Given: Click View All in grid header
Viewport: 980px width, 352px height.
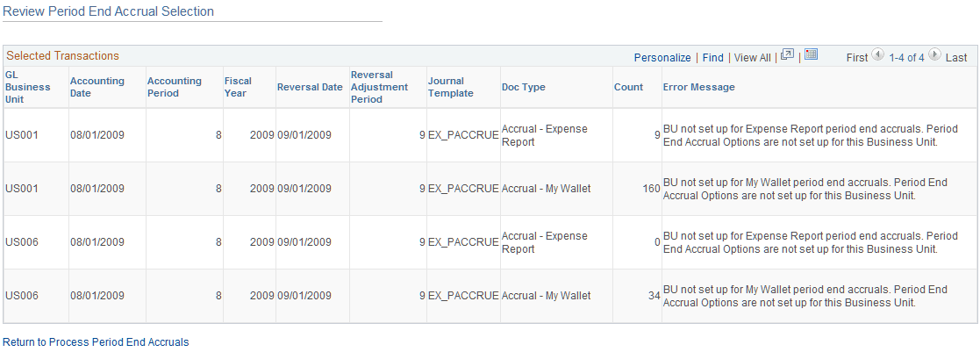Looking at the screenshot, I should [x=752, y=57].
